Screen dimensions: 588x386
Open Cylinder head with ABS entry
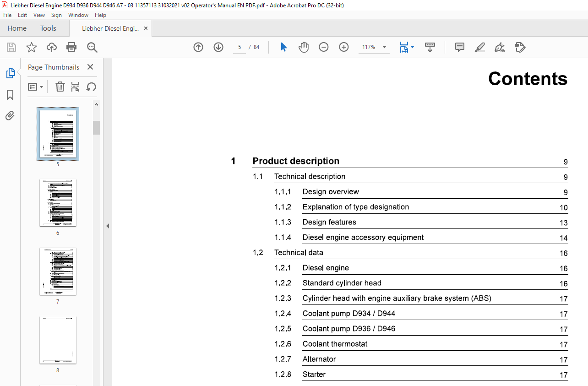pyautogui.click(x=397, y=298)
